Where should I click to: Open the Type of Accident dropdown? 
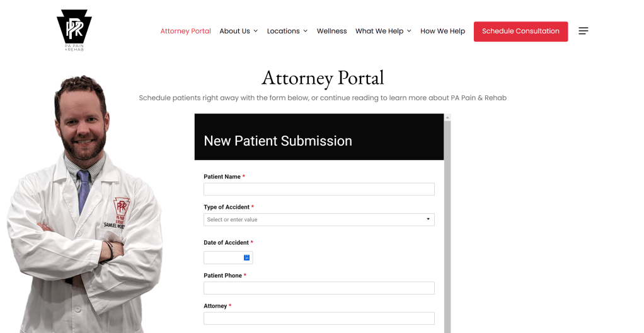click(x=319, y=219)
